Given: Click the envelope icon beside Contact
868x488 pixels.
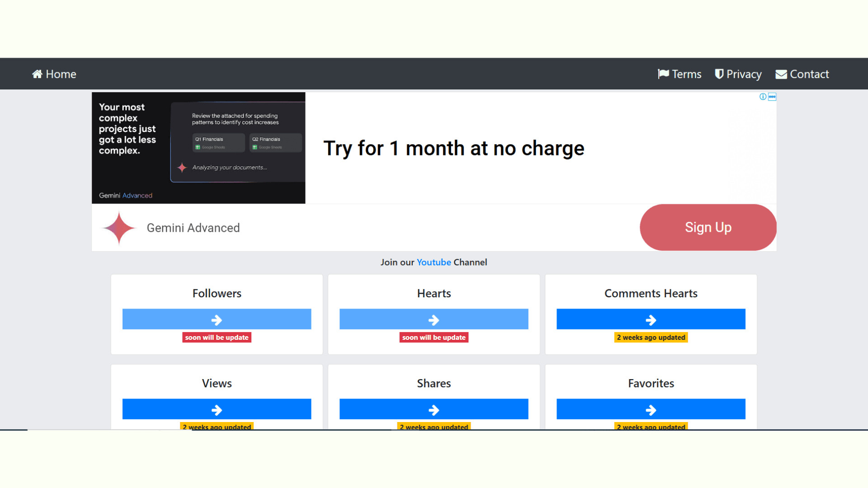Looking at the screenshot, I should (781, 74).
